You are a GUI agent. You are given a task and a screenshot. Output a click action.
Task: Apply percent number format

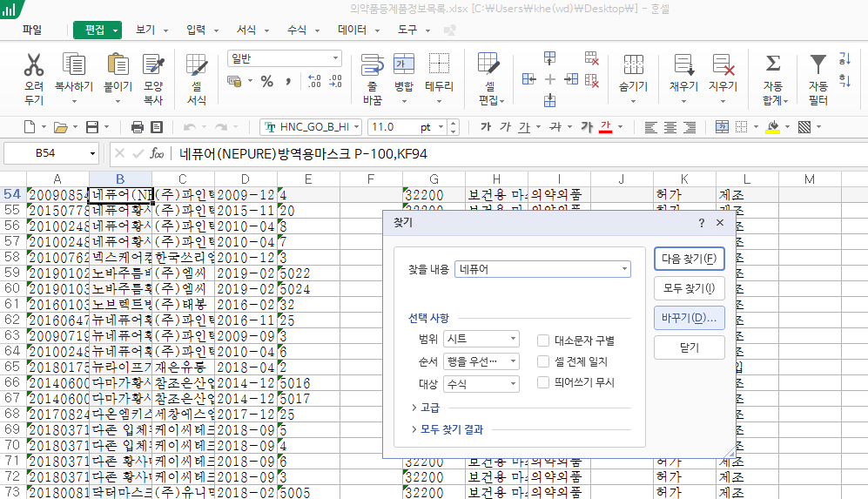[267, 82]
